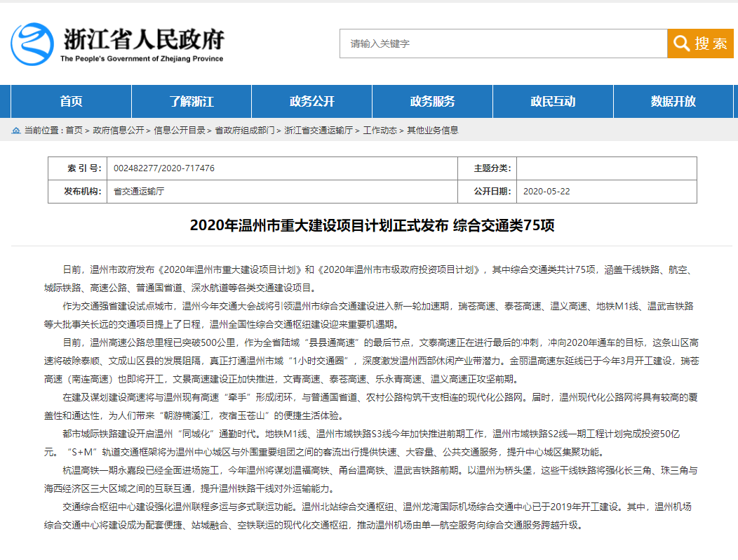Select the 工作动态 breadcrumb link

coord(380,131)
